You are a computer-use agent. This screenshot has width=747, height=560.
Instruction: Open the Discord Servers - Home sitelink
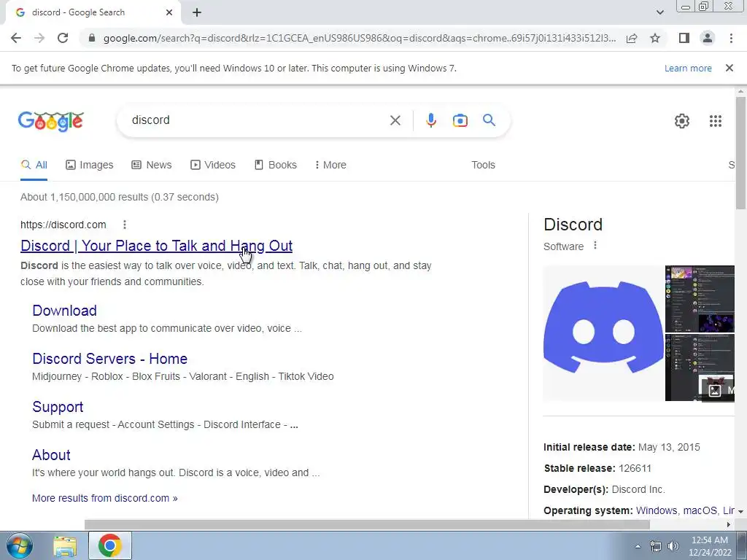[109, 359]
